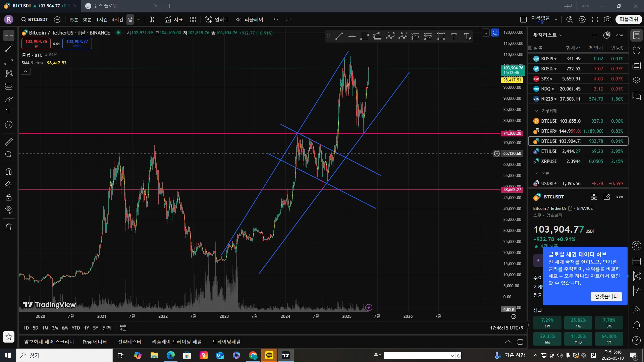Expand the timeframe interval dropdown arrow
This screenshot has height=362, width=644.
tap(139, 19)
